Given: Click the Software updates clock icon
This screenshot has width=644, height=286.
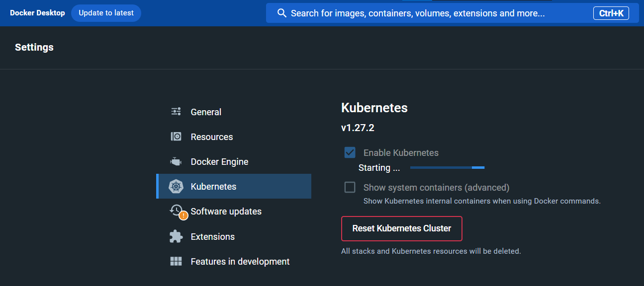Looking at the screenshot, I should point(176,211).
